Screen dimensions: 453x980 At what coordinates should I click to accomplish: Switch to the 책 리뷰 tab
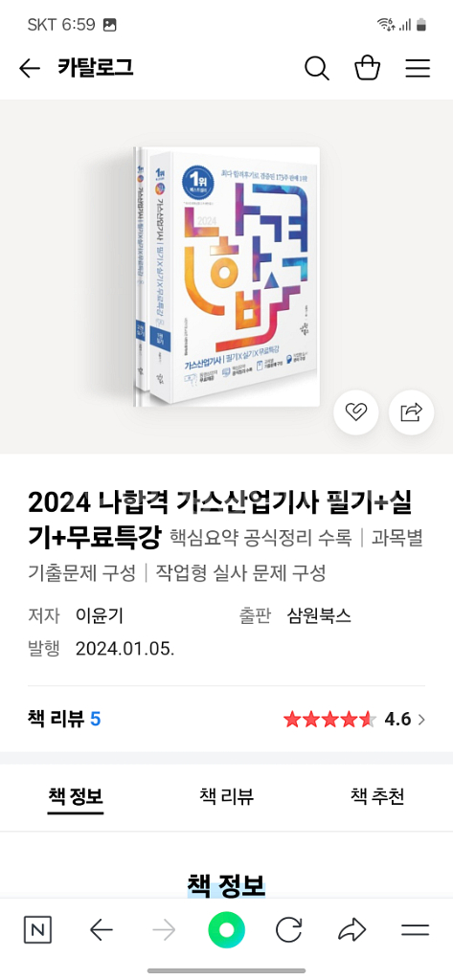226,796
